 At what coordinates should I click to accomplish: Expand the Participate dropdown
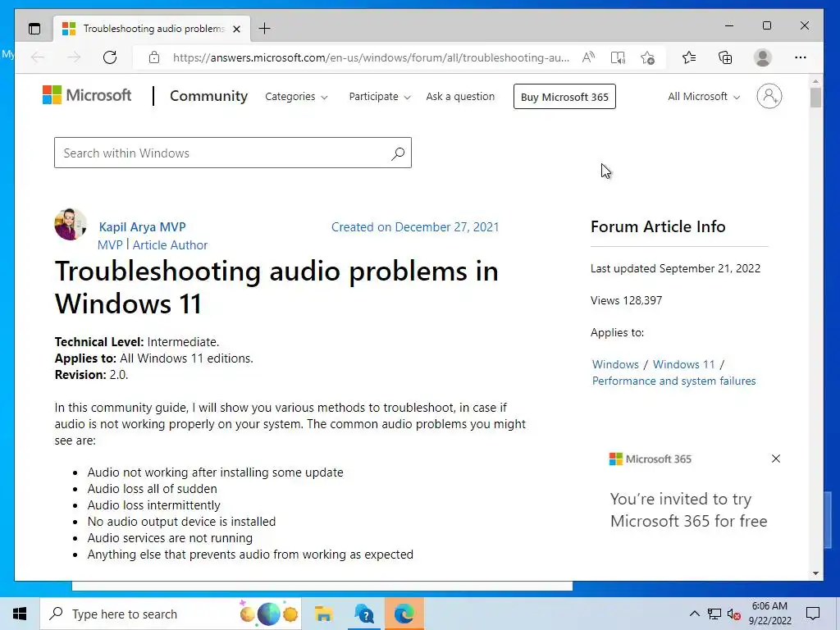click(379, 97)
